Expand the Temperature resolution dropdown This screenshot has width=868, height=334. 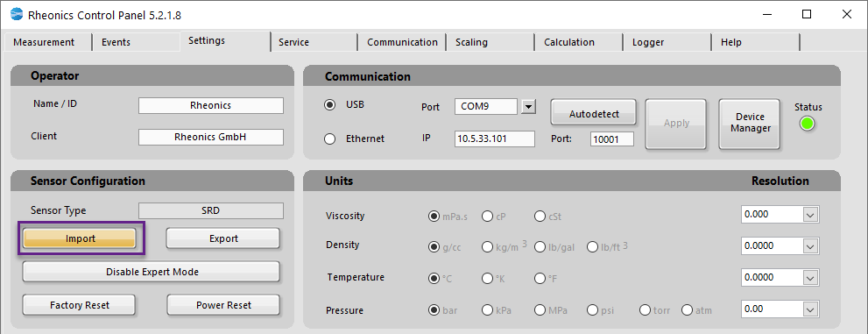[810, 278]
